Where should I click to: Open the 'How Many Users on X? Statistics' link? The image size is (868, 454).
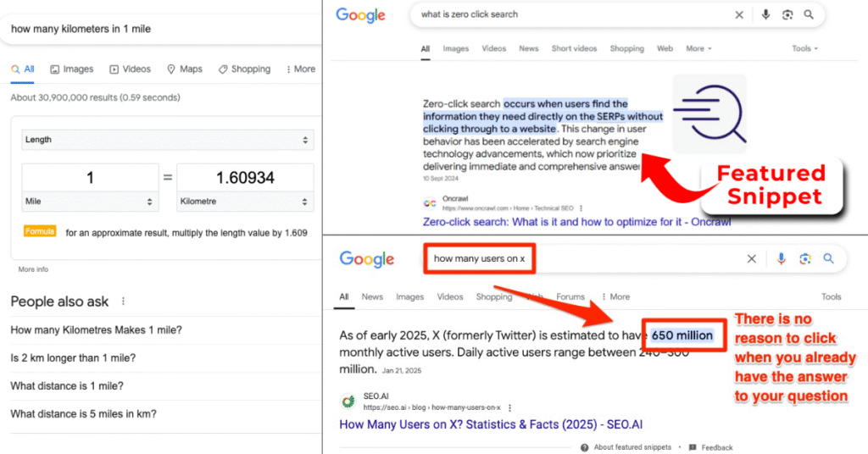[x=491, y=424]
